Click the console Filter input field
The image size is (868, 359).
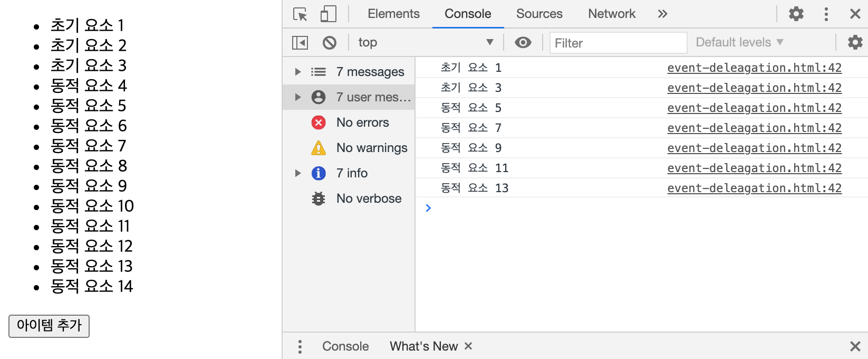pos(618,43)
